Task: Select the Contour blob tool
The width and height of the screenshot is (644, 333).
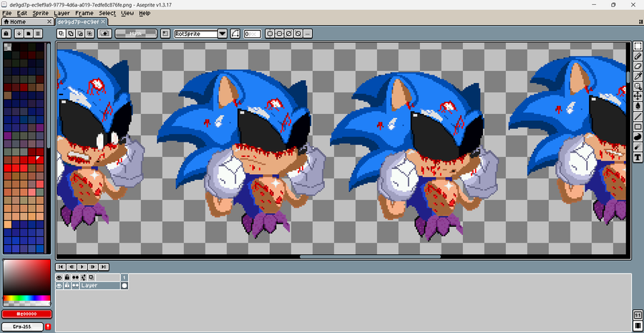Action: coord(638,137)
